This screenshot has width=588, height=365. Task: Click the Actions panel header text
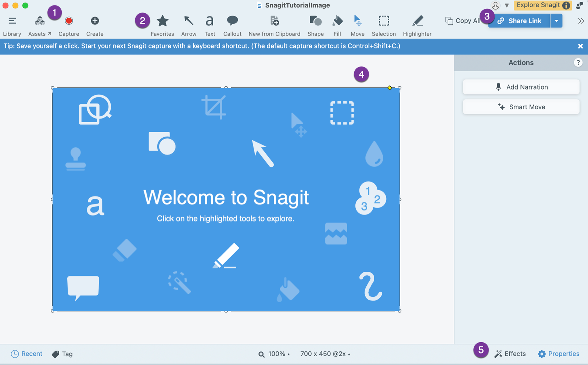(521, 63)
